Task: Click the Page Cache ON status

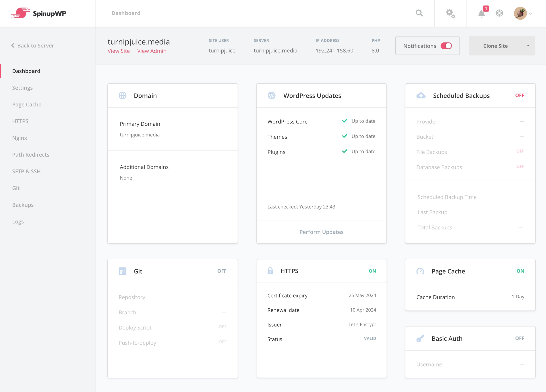Action: (x=521, y=271)
